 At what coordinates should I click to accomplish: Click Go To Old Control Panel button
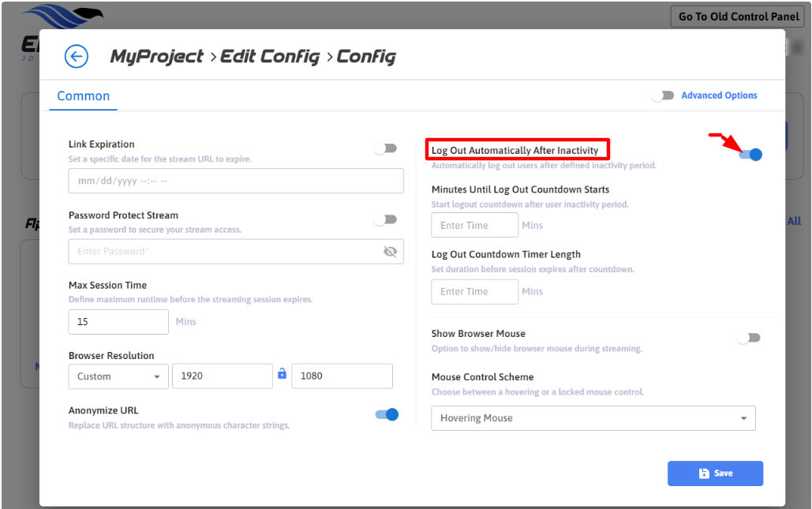coord(739,17)
